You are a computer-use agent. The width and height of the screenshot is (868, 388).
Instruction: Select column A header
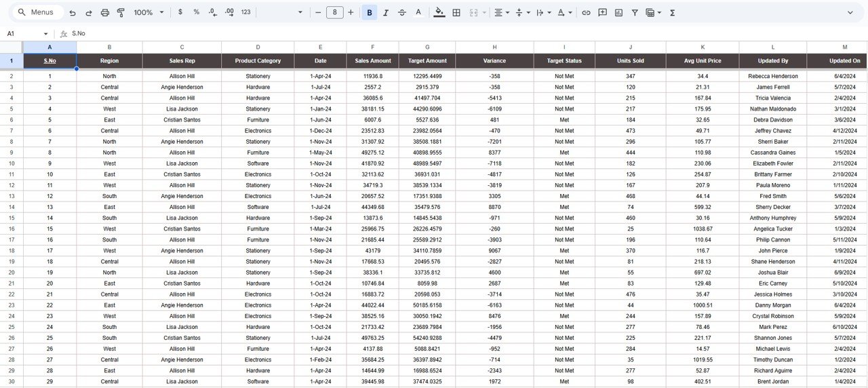coord(50,47)
